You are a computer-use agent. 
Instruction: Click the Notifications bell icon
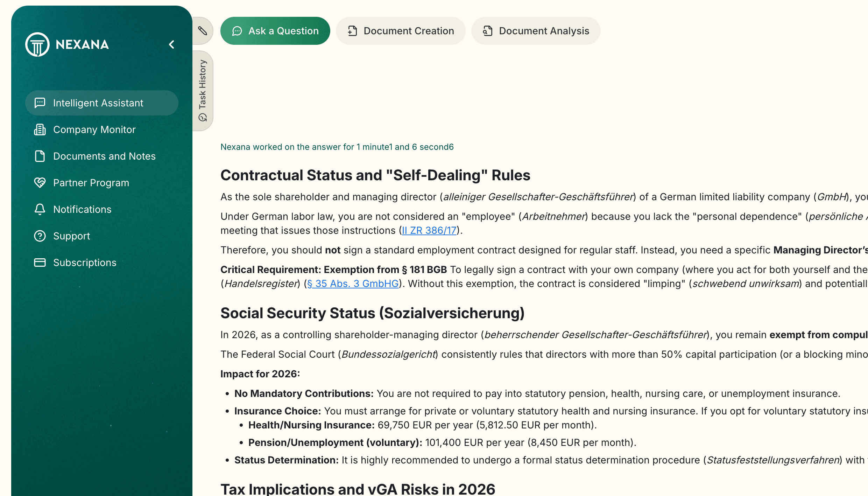(x=40, y=209)
